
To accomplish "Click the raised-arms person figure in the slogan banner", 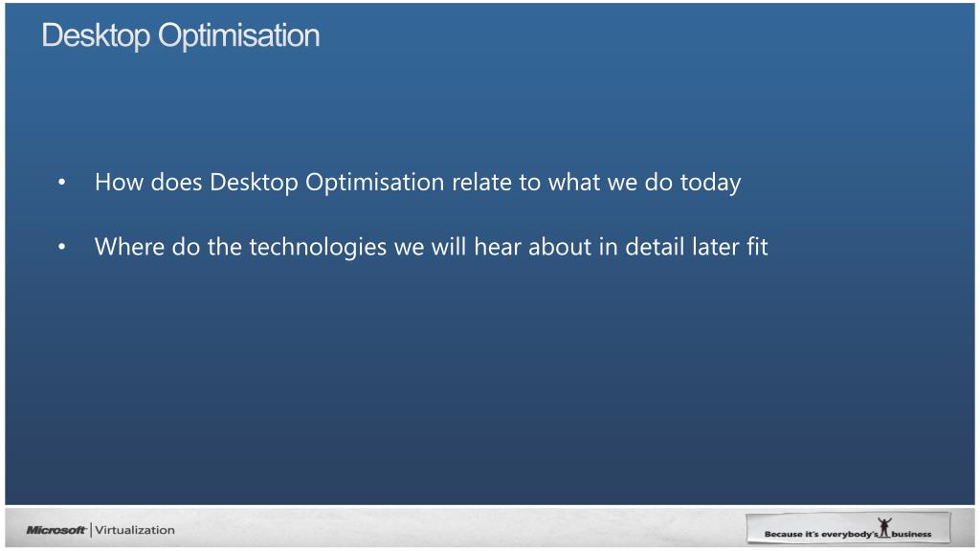I will (883, 527).
